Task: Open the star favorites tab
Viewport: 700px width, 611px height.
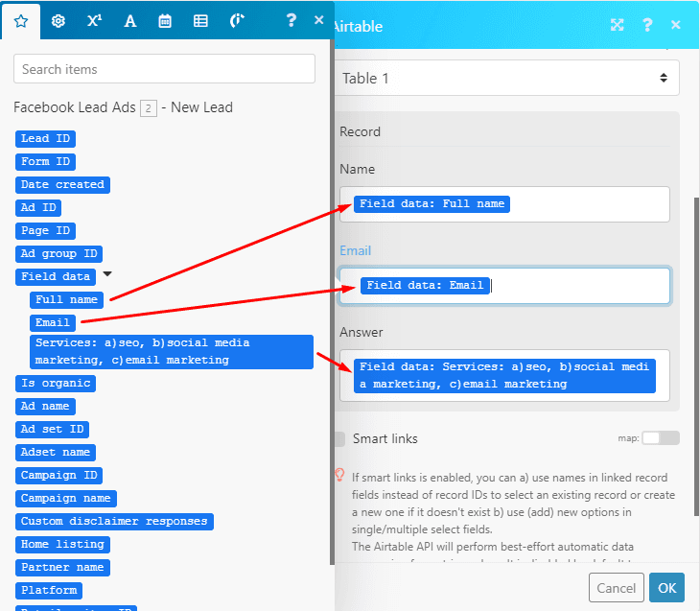Action: click(21, 20)
